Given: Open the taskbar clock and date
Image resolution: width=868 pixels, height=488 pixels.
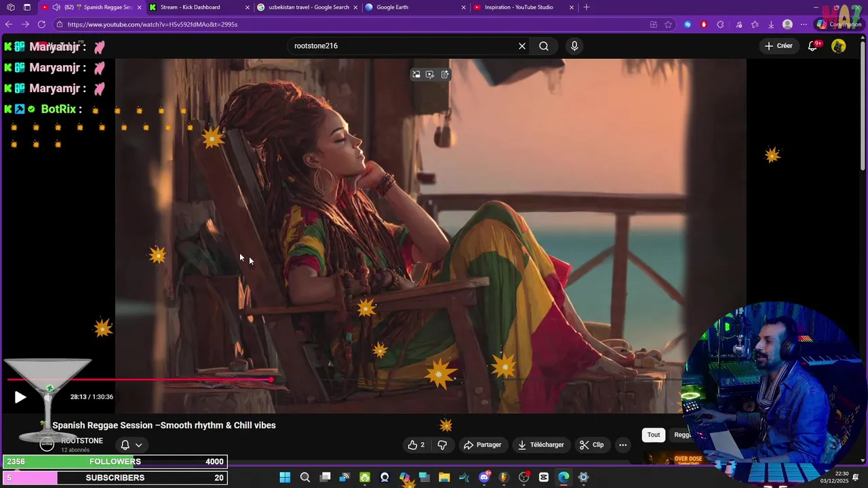Looking at the screenshot, I should pyautogui.click(x=834, y=477).
